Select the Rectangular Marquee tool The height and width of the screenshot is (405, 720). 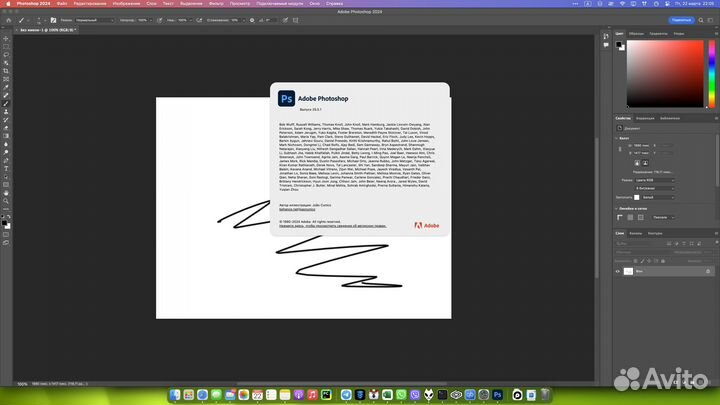pyautogui.click(x=6, y=47)
